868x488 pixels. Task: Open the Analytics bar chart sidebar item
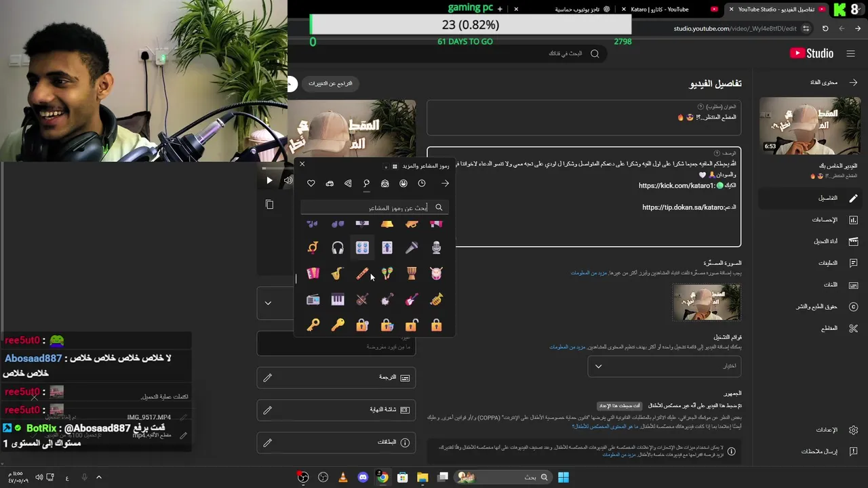click(x=810, y=220)
